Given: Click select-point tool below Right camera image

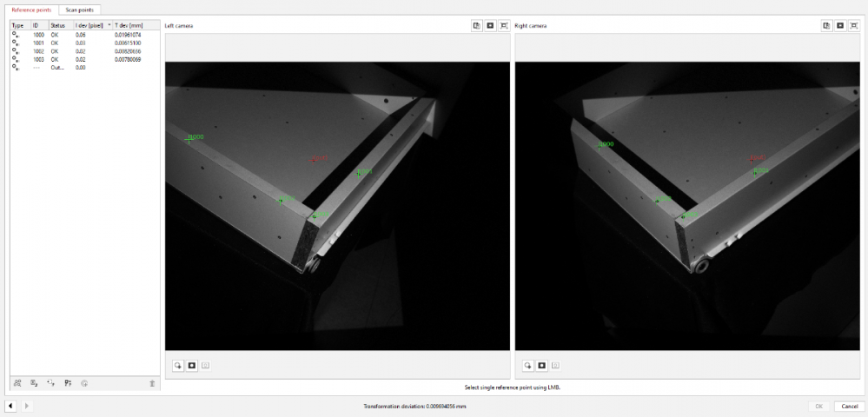Looking at the screenshot, I should [528, 366].
